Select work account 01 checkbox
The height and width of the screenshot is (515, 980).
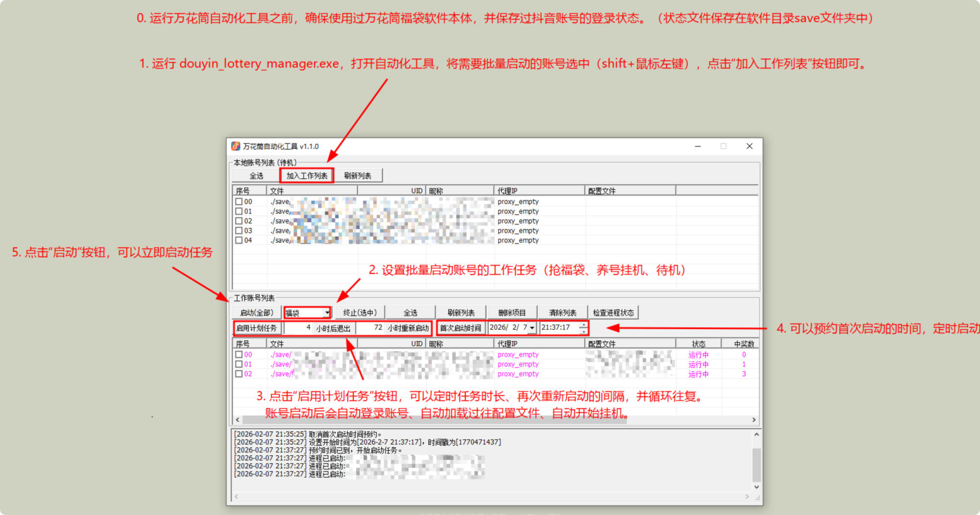[x=239, y=364]
